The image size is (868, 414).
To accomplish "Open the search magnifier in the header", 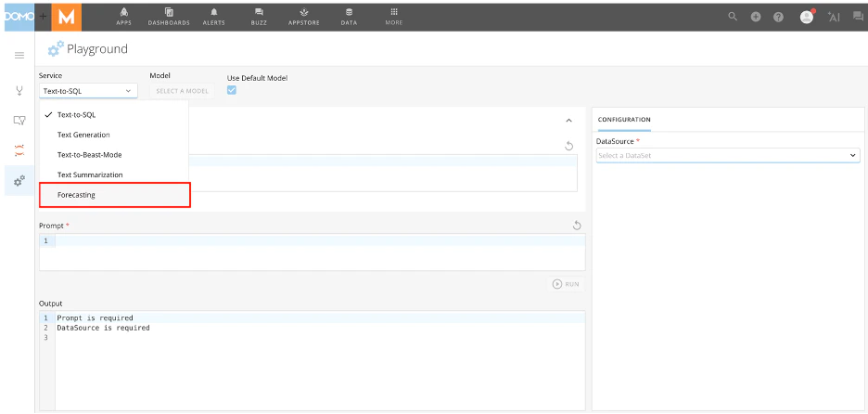I will (x=733, y=17).
